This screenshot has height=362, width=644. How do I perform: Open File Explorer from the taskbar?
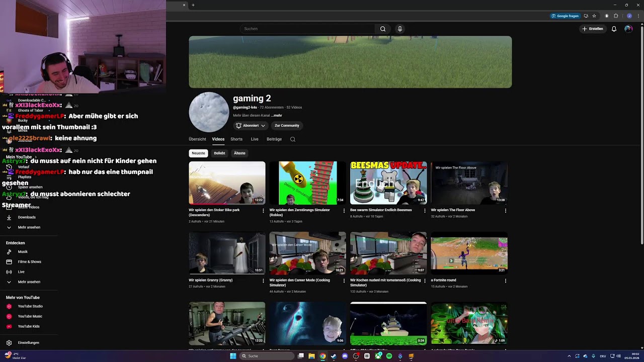pos(311,356)
